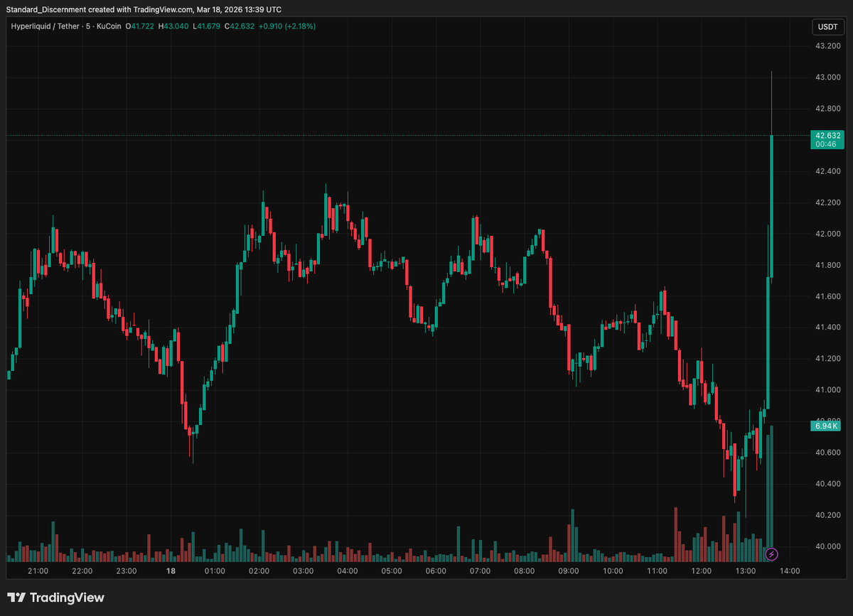Click the 02:00 time axis label
853x616 pixels.
(x=259, y=571)
